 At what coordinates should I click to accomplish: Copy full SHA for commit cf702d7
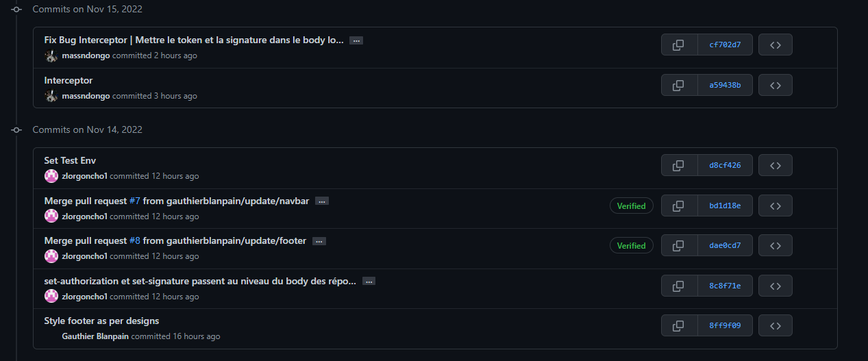(x=679, y=45)
